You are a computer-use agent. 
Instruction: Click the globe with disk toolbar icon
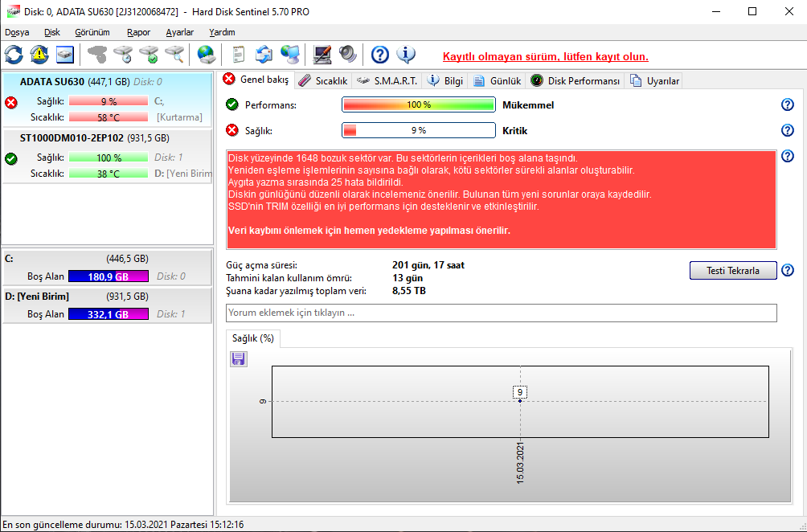coord(207,55)
